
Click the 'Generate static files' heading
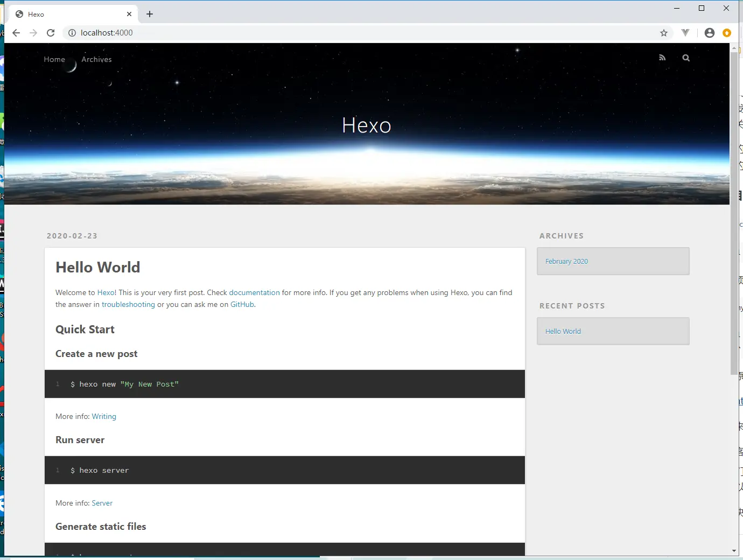[101, 527]
